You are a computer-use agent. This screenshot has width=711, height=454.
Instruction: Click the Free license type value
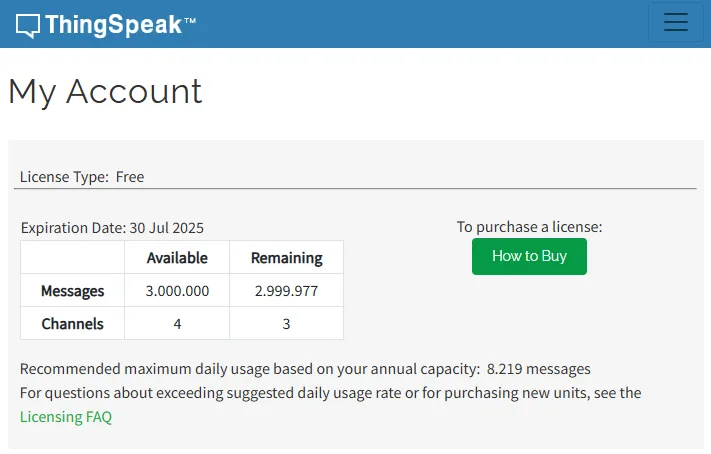tap(130, 177)
